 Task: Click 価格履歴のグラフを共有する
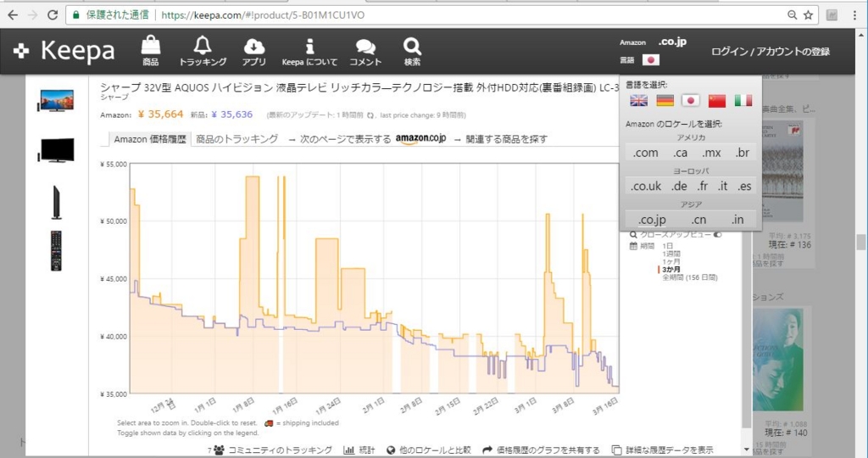coord(541,450)
